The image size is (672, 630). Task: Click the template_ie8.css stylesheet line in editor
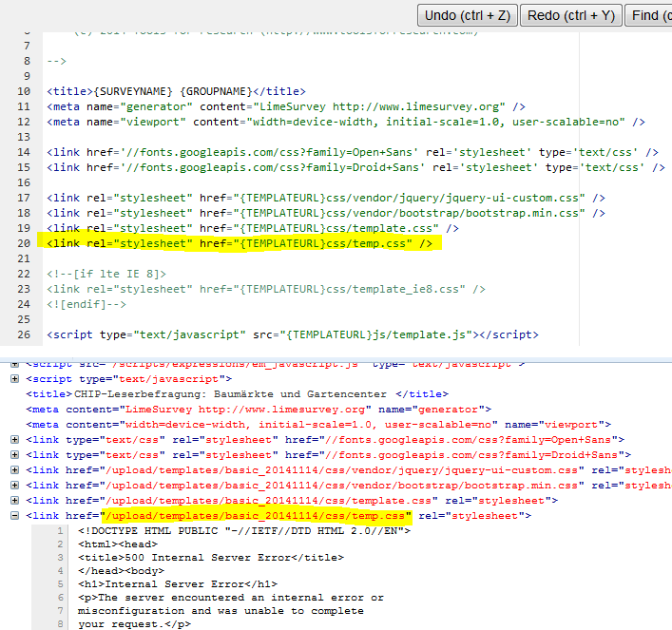coord(266,289)
